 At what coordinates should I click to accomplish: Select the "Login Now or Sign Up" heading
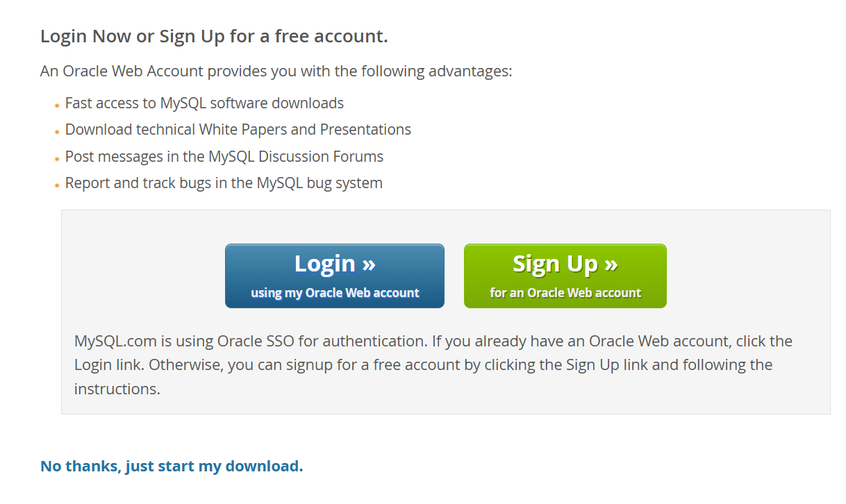tap(214, 36)
